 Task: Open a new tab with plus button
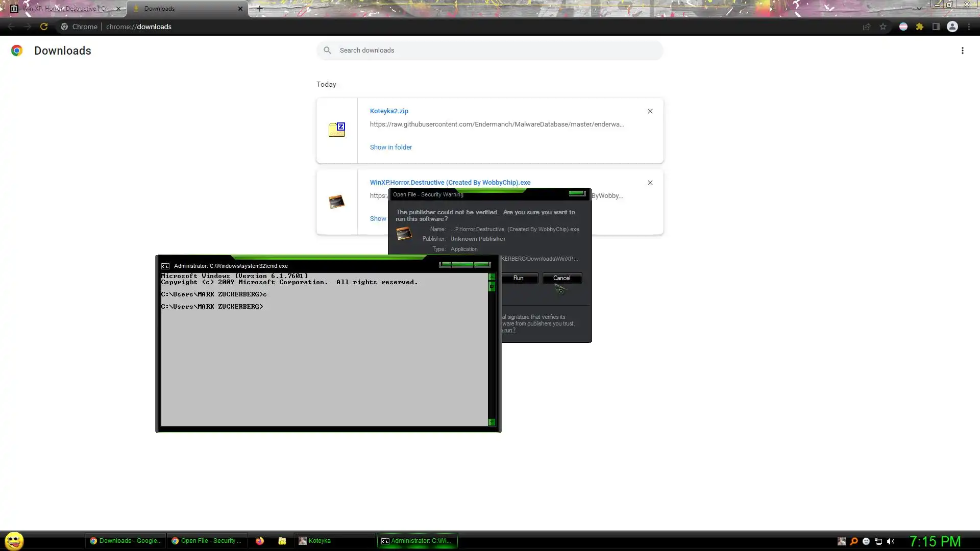click(260, 9)
